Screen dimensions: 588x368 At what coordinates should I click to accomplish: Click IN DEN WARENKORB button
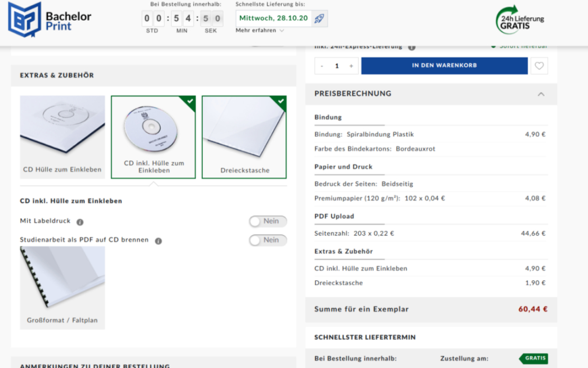click(444, 66)
